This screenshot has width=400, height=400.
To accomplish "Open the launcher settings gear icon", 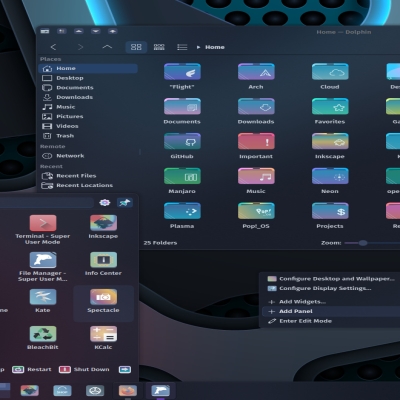I will (105, 203).
